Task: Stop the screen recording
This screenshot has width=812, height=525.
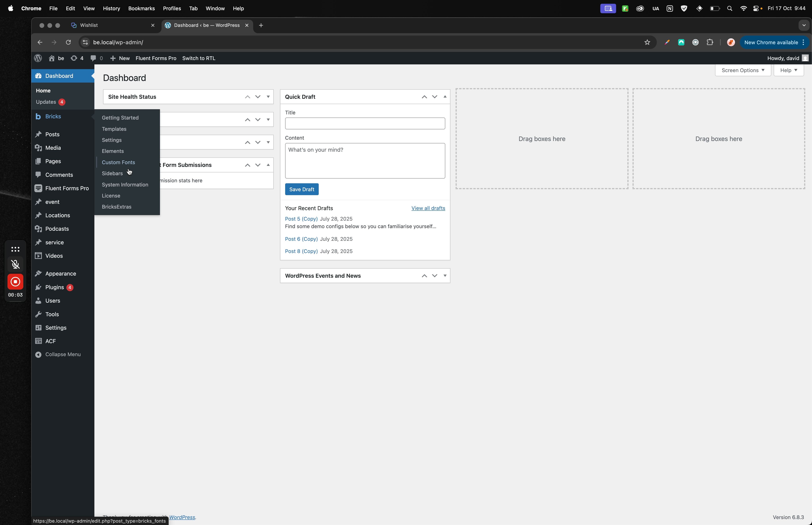Action: coord(15,282)
